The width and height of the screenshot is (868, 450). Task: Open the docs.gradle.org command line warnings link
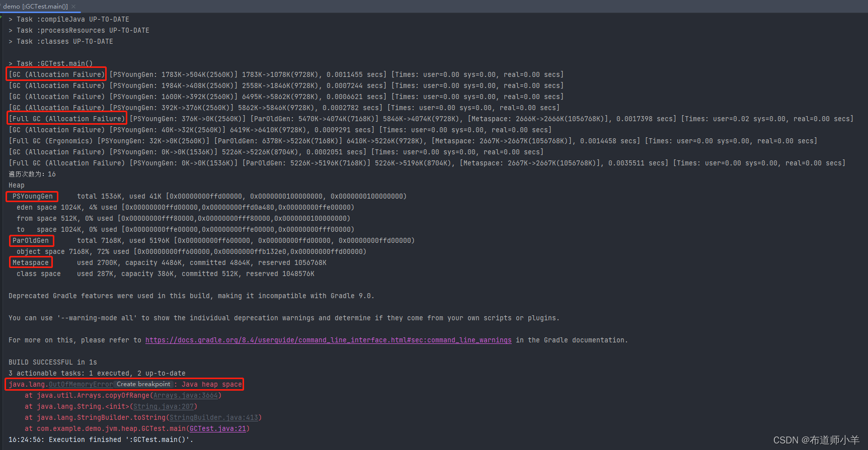pos(328,340)
